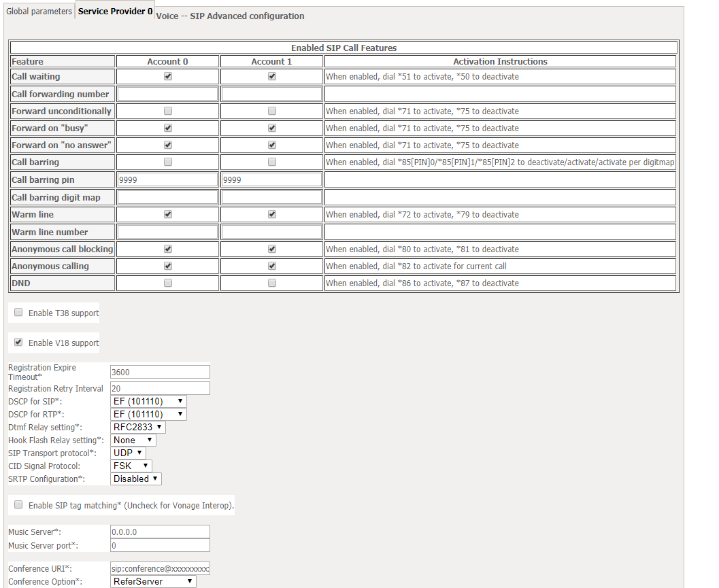Uncheck the Enable V18 support box
The width and height of the screenshot is (719, 588).
[18, 342]
